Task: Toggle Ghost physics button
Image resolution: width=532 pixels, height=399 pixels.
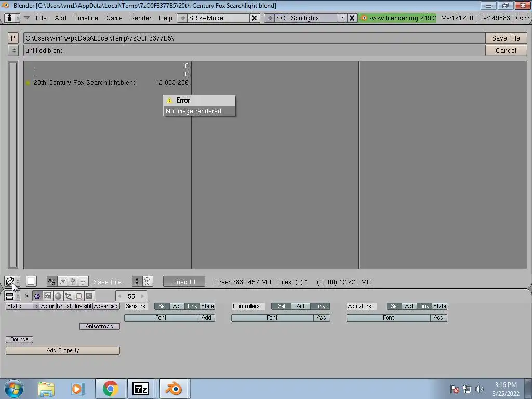Action: click(x=64, y=306)
